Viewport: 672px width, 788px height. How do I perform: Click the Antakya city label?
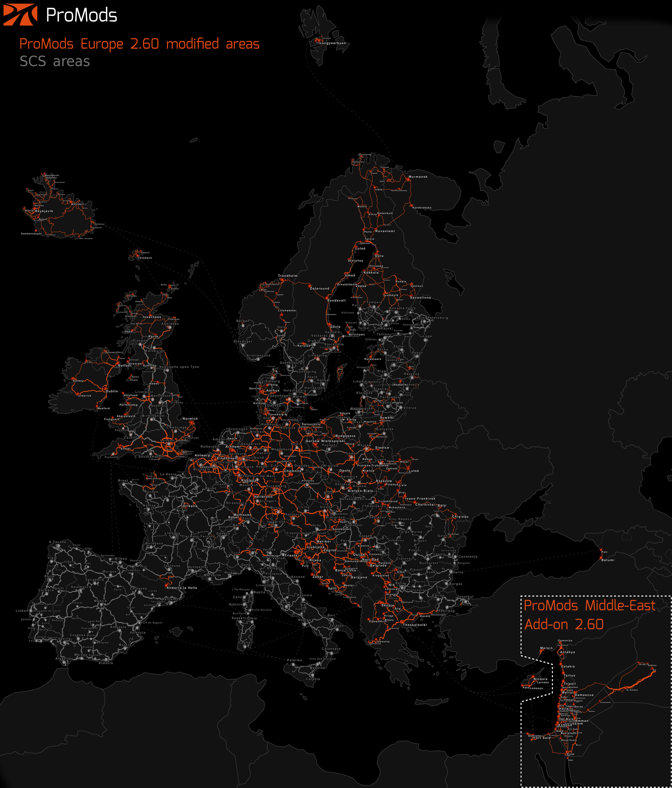567,652
